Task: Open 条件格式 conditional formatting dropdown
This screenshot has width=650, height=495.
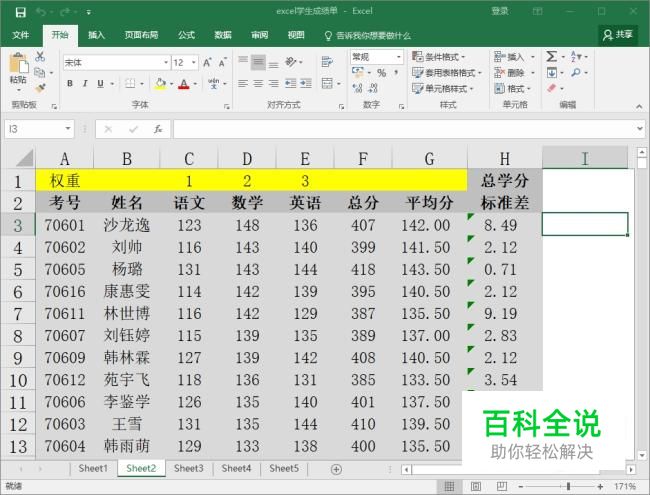Action: click(x=439, y=57)
